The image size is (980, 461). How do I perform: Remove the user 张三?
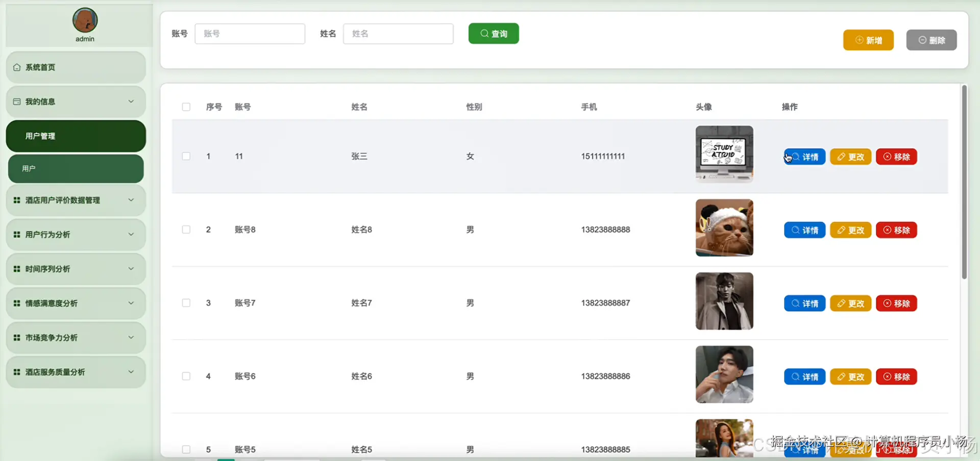[896, 157]
